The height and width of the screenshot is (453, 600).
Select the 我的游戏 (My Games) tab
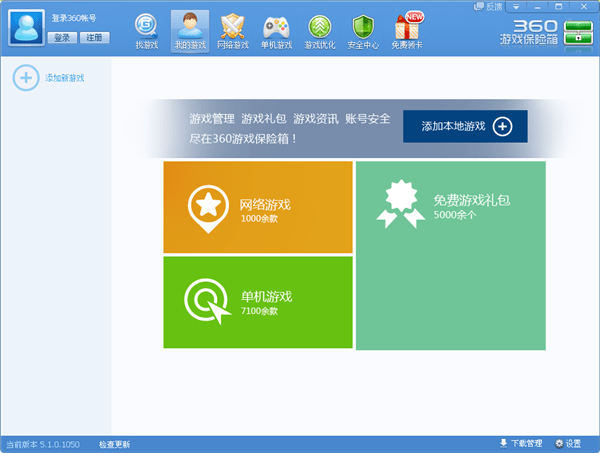tap(189, 30)
